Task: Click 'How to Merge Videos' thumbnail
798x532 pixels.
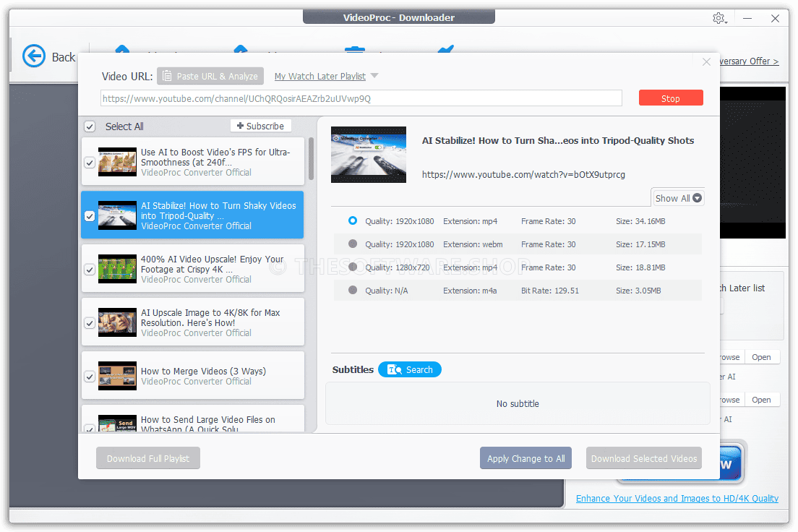Action: 117,376
